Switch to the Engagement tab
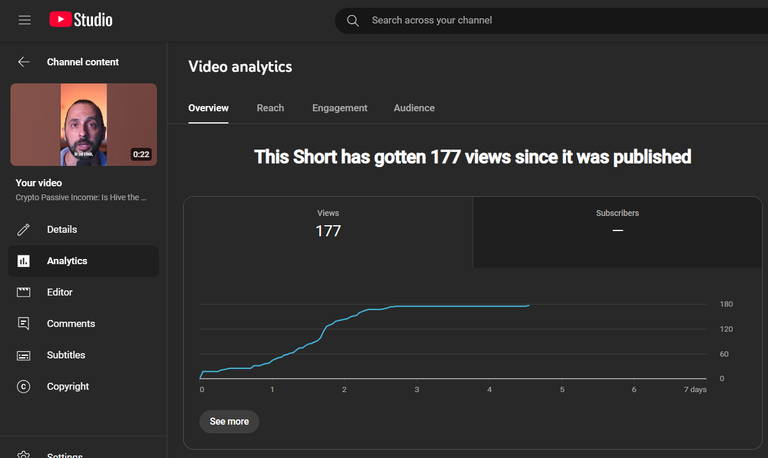The width and height of the screenshot is (768, 458). [339, 108]
